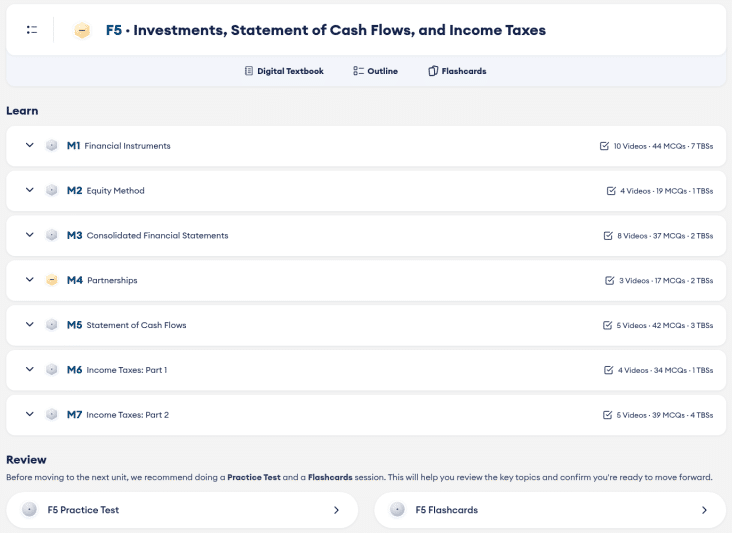The image size is (732, 533).
Task: Switch to the Outline tab
Action: [375, 71]
